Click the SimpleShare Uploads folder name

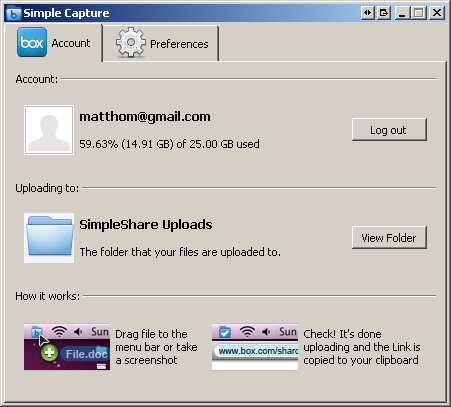[146, 225]
